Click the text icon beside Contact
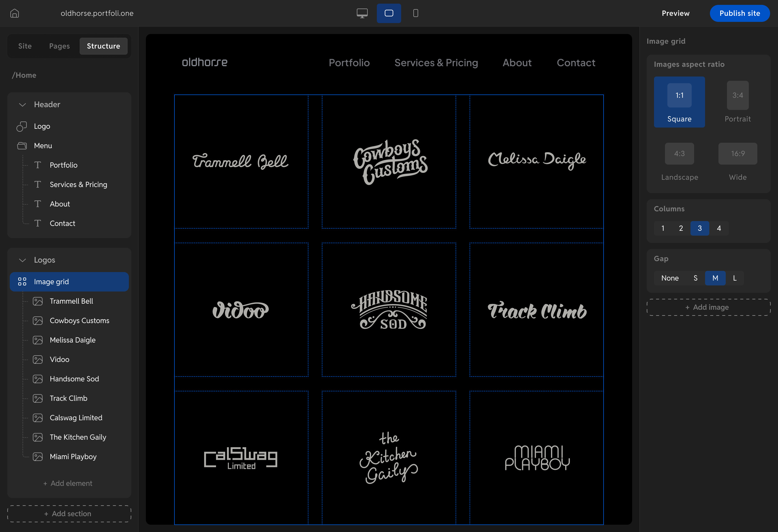 pos(37,223)
